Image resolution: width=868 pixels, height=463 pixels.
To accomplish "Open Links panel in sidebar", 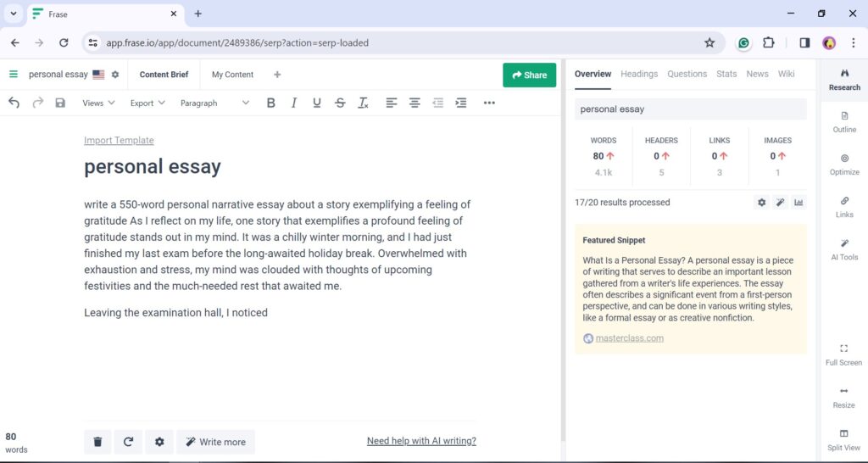I will click(x=844, y=208).
